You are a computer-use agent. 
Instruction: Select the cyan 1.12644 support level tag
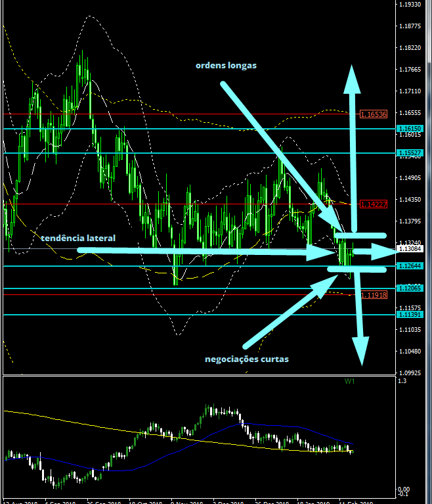[410, 266]
